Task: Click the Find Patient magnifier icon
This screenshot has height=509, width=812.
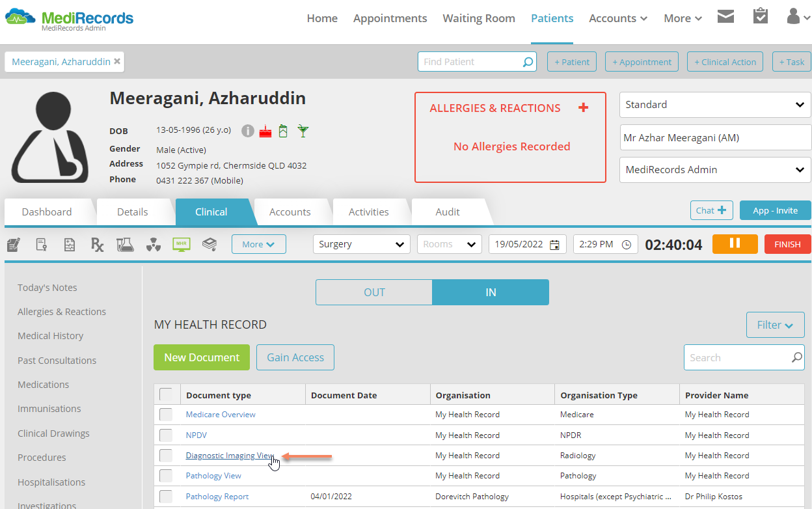Action: 528,62
